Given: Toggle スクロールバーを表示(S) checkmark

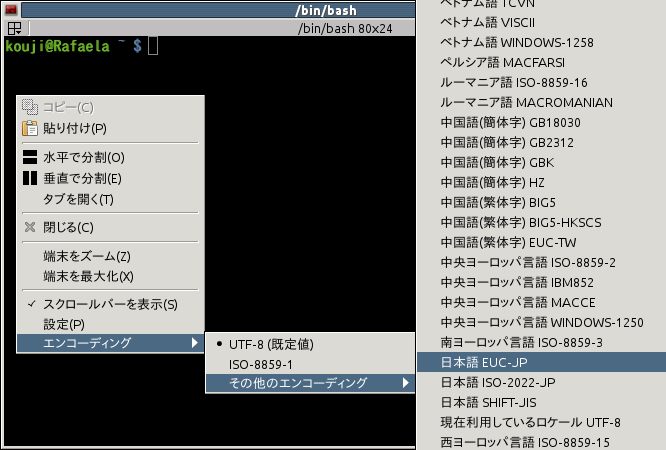Looking at the screenshot, I should click(110, 304).
